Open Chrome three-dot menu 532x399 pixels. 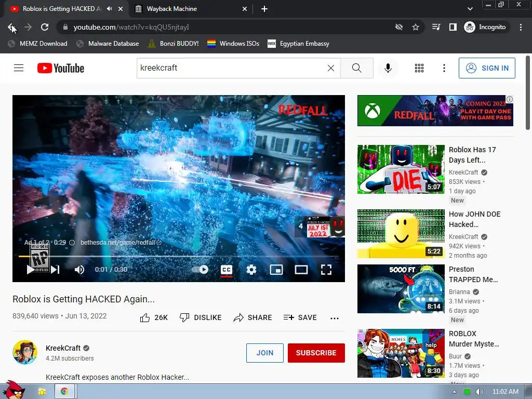[x=521, y=27]
